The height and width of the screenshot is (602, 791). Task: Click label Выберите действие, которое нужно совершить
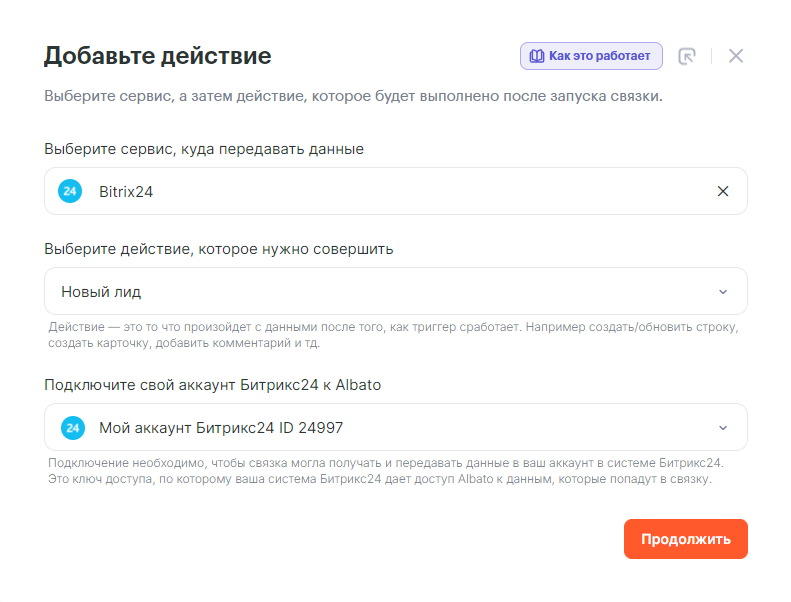(x=218, y=249)
